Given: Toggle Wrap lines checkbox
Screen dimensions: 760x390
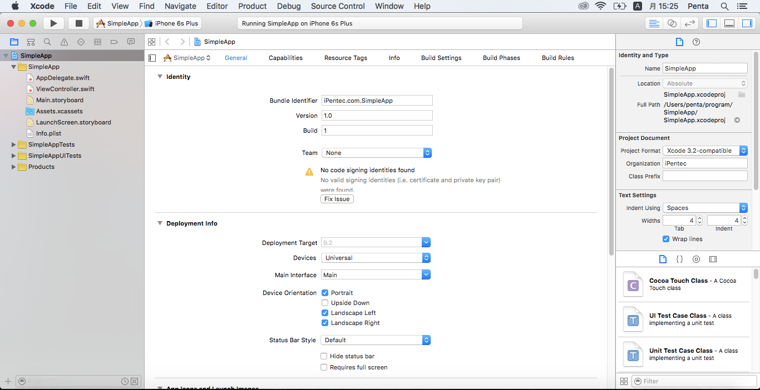Looking at the screenshot, I should click(666, 239).
